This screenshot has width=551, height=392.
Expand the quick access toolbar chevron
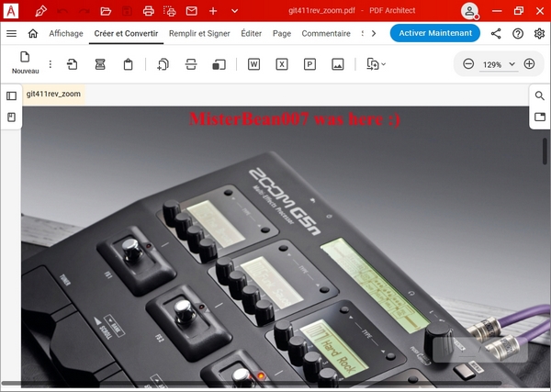235,11
